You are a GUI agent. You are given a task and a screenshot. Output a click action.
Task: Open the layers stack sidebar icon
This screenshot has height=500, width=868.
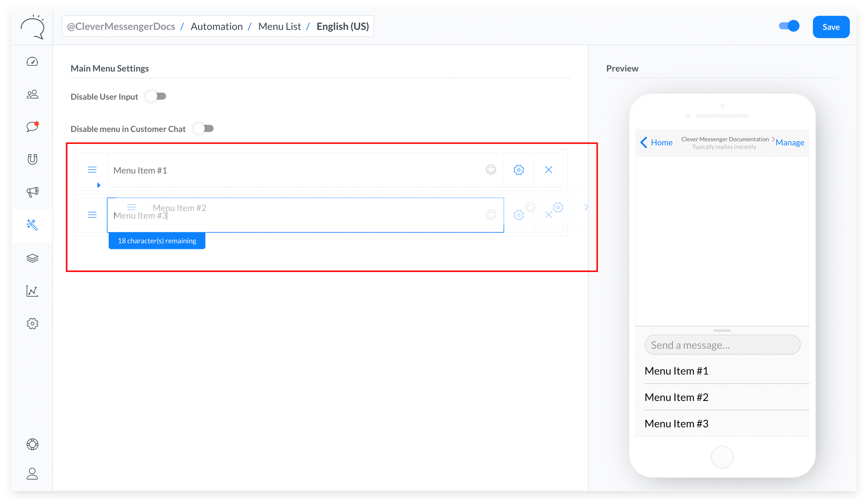[x=32, y=258]
